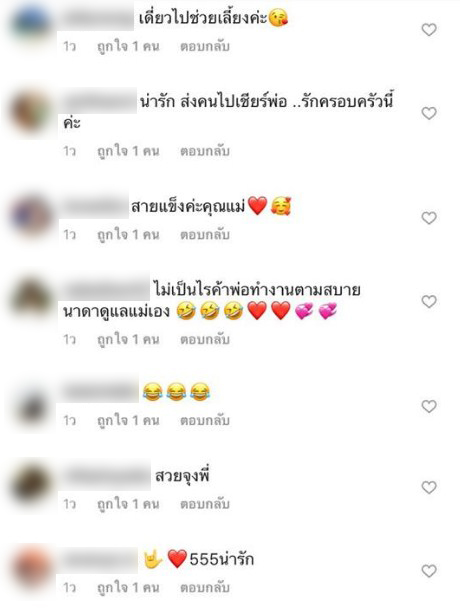Like the comment "เดี๋ยวไปช่วยเลี้ยงค่ะ"
The height and width of the screenshot is (611, 460).
tap(429, 30)
